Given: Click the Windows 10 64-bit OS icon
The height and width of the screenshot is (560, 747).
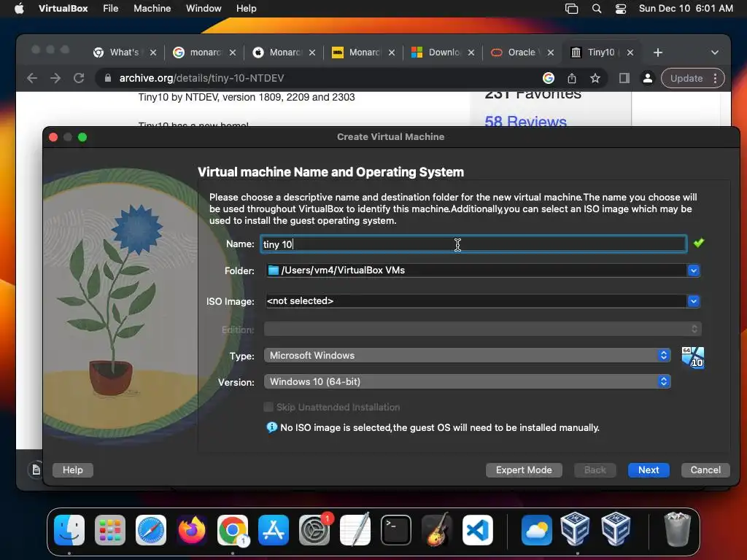Looking at the screenshot, I should tap(693, 357).
